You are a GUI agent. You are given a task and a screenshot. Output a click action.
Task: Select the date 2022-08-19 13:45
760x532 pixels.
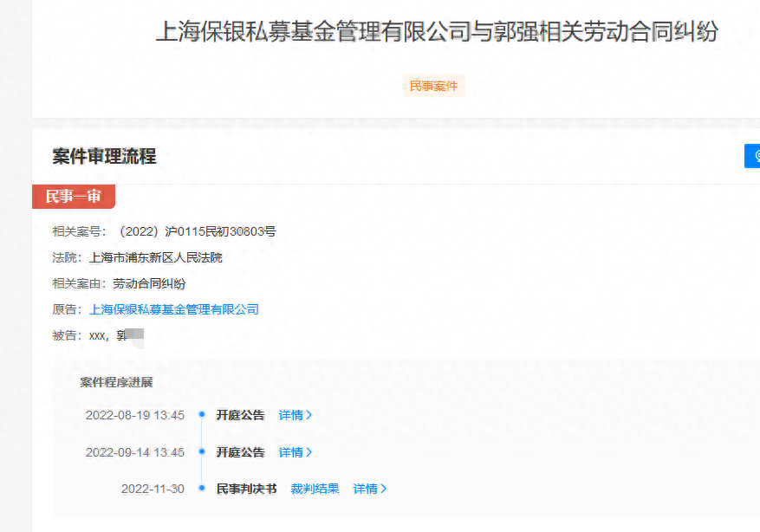(x=135, y=415)
